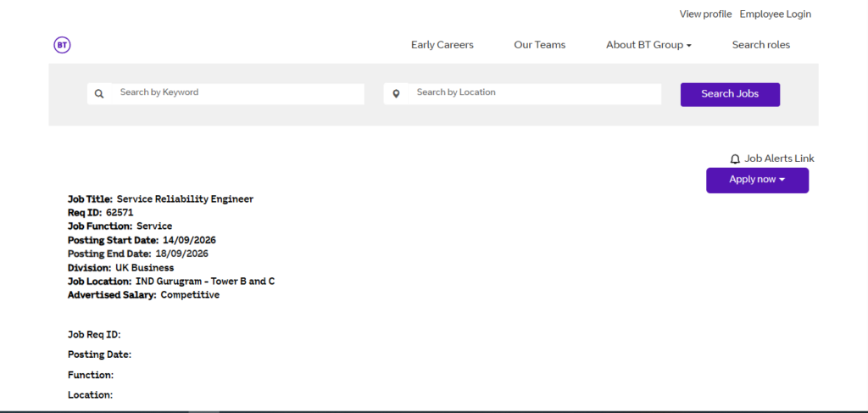This screenshot has height=413, width=868.
Task: Click the Posting Date: label
Action: (x=100, y=354)
